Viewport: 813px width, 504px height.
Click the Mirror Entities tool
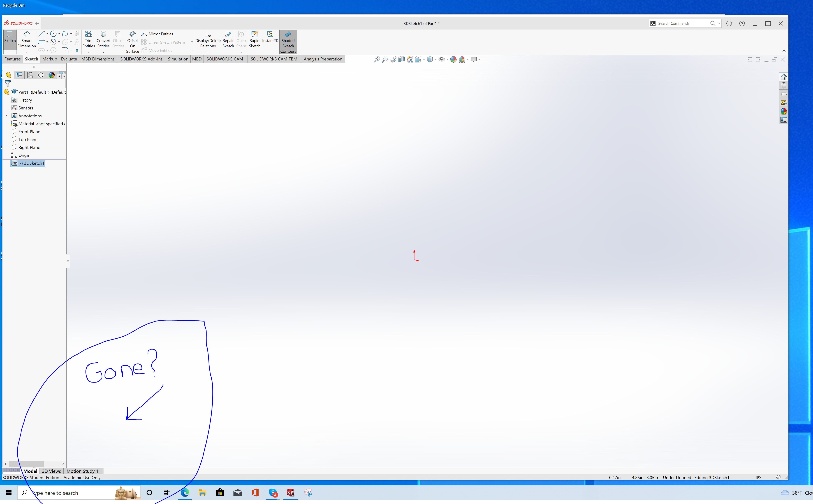point(157,34)
